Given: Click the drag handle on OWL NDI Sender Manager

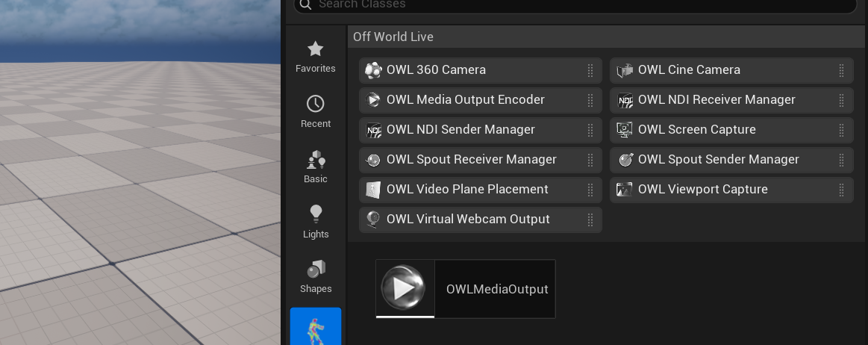Looking at the screenshot, I should [x=590, y=130].
